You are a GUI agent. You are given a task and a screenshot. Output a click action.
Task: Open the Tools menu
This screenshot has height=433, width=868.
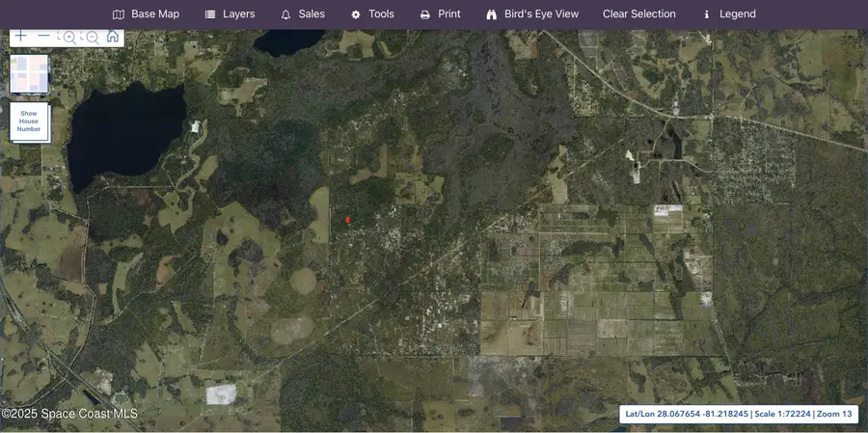372,14
